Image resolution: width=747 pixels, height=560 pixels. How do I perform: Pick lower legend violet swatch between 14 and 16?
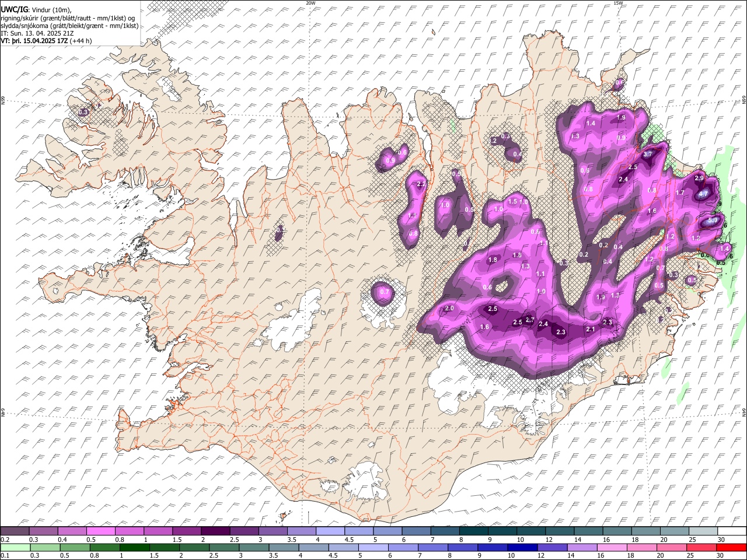point(582,548)
